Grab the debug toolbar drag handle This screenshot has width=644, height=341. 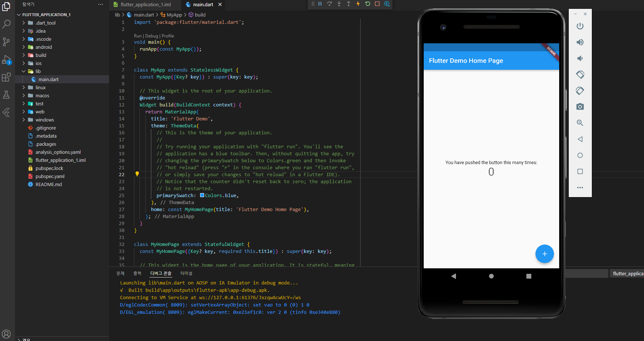tap(313, 4)
